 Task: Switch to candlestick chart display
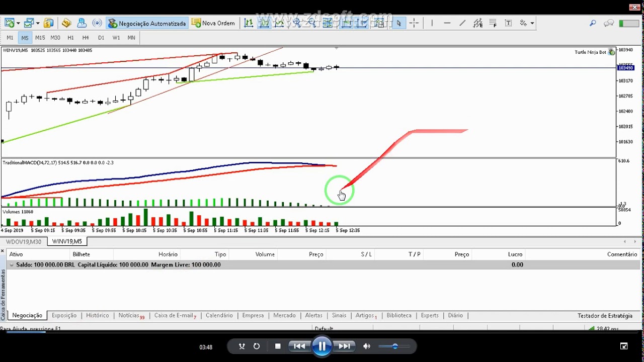[x=264, y=23]
